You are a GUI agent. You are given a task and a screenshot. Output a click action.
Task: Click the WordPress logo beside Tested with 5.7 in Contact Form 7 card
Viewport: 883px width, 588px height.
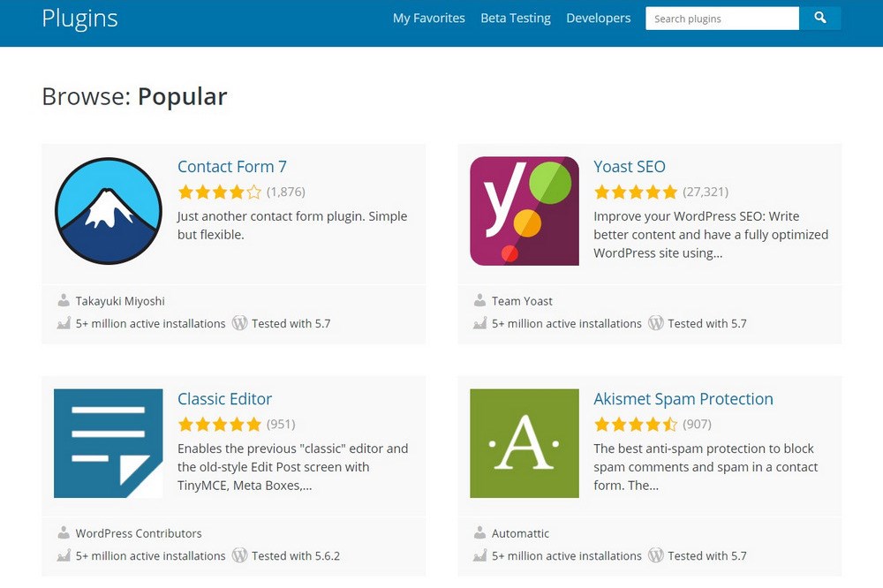click(240, 323)
